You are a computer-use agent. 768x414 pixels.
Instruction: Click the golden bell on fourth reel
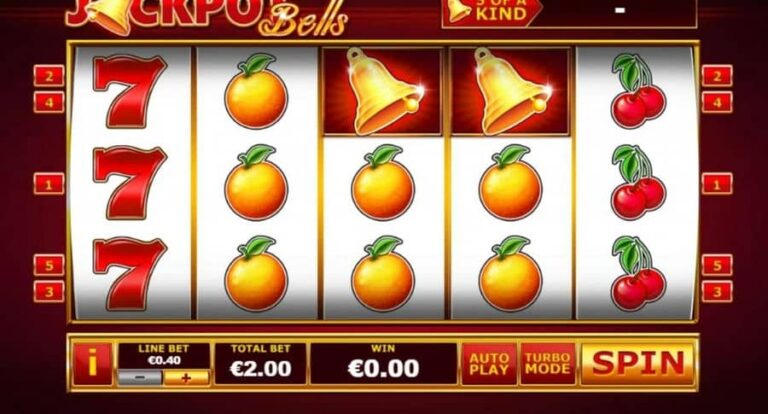510,91
